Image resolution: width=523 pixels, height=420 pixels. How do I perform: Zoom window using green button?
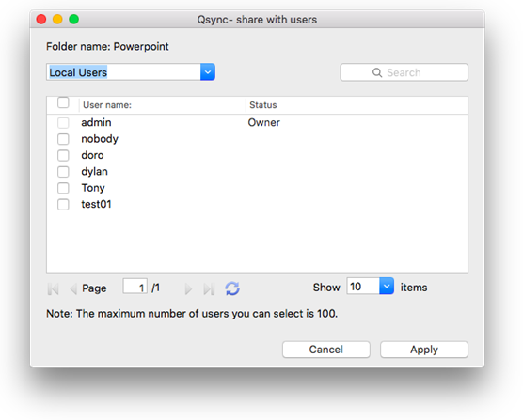pyautogui.click(x=73, y=20)
